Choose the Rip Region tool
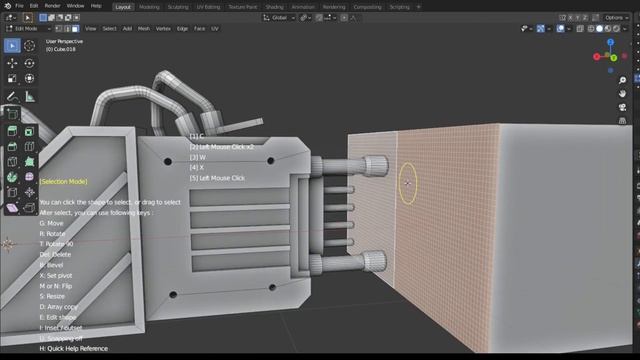Image resolution: width=640 pixels, height=360 pixels. point(29,208)
